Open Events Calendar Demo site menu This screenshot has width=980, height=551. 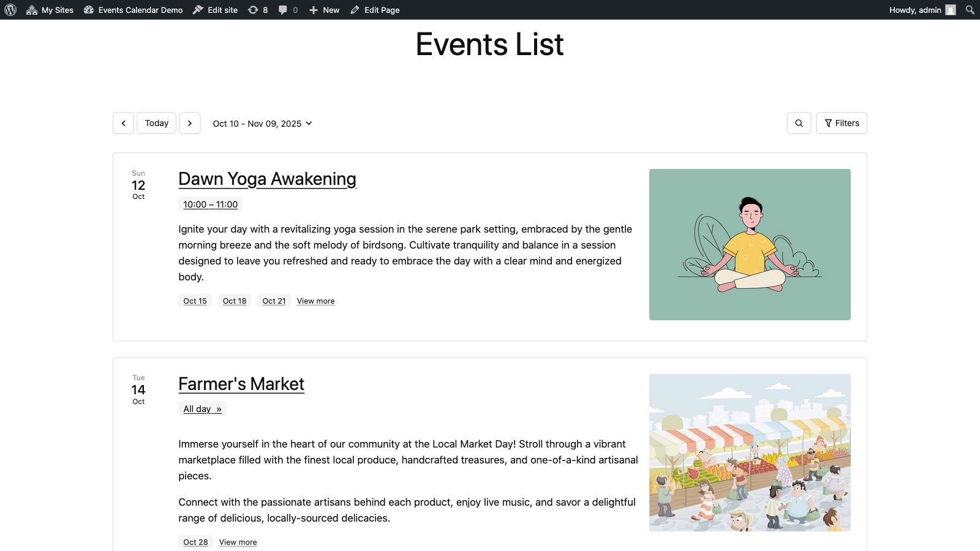click(x=134, y=10)
